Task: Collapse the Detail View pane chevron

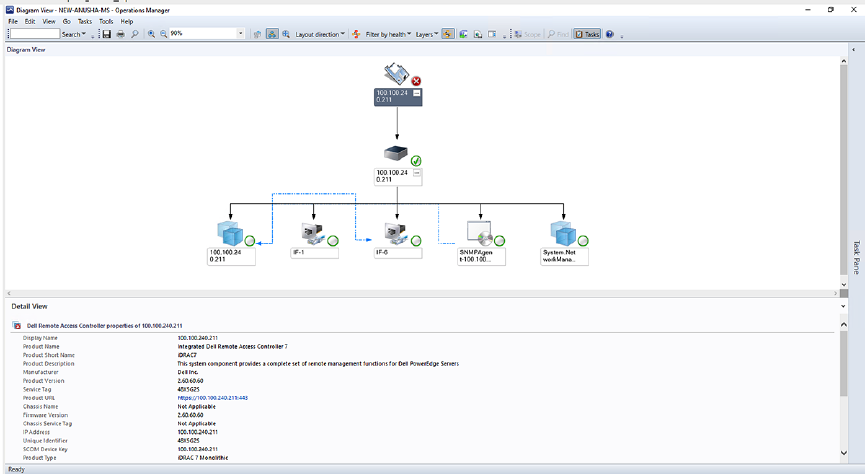Action: tap(843, 306)
